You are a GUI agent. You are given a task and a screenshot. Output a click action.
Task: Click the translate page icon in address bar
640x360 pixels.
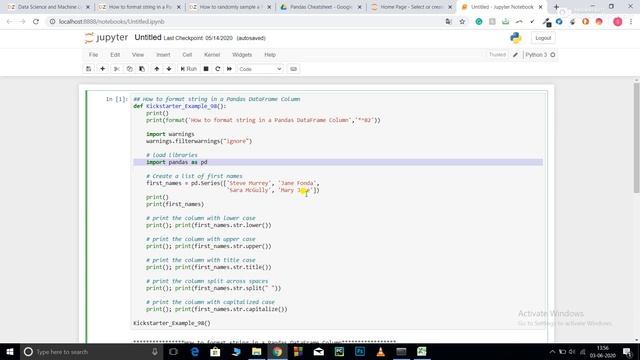point(449,22)
